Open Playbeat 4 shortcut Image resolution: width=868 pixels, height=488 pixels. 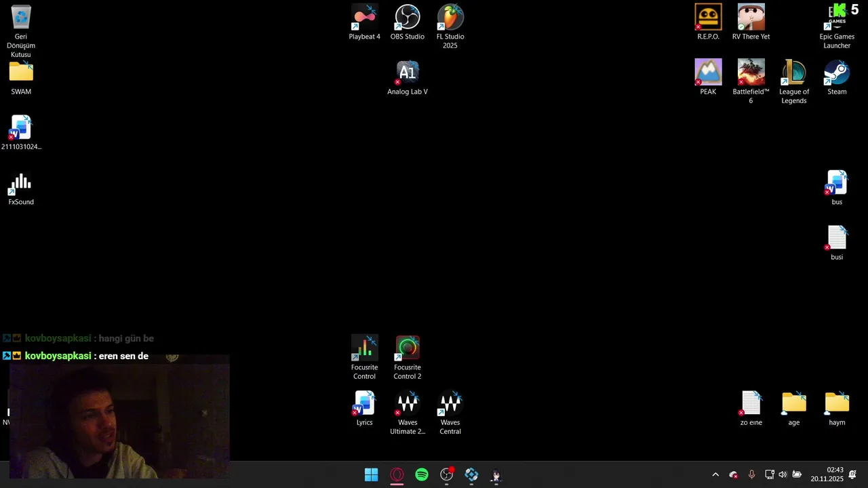(x=365, y=22)
